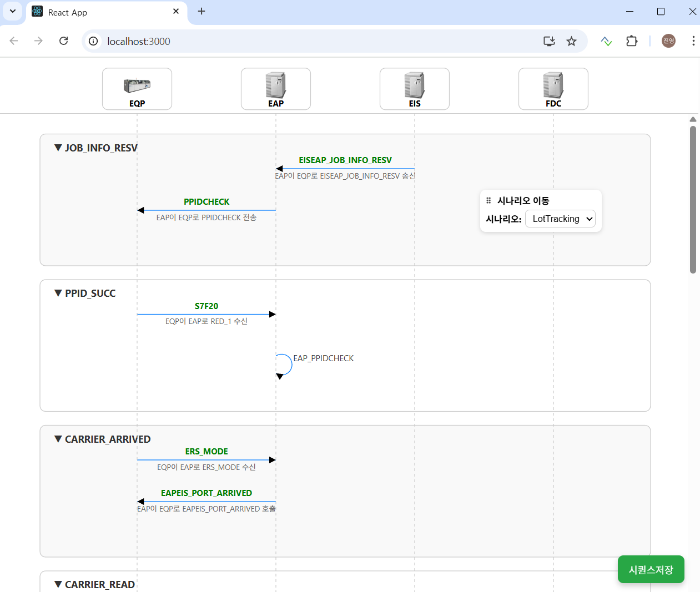Bookmark this page with star icon
The image size is (700, 592).
[x=571, y=41]
